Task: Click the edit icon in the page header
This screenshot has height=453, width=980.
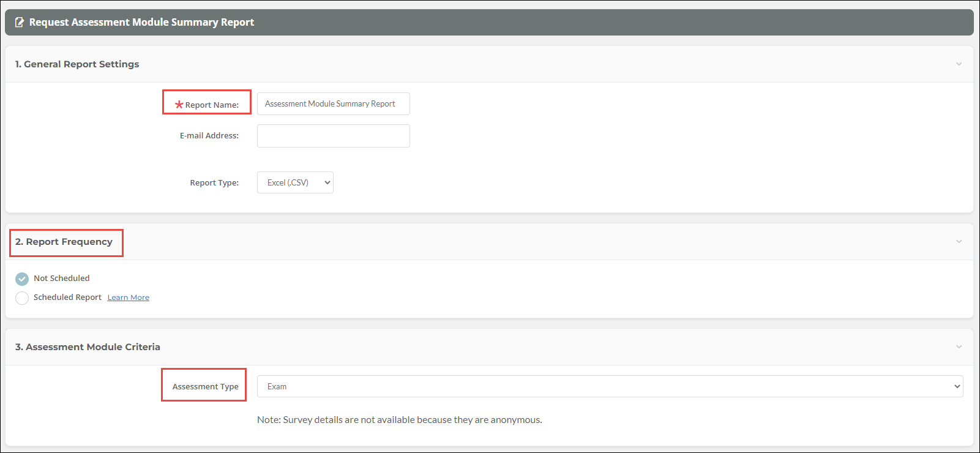Action: [20, 22]
